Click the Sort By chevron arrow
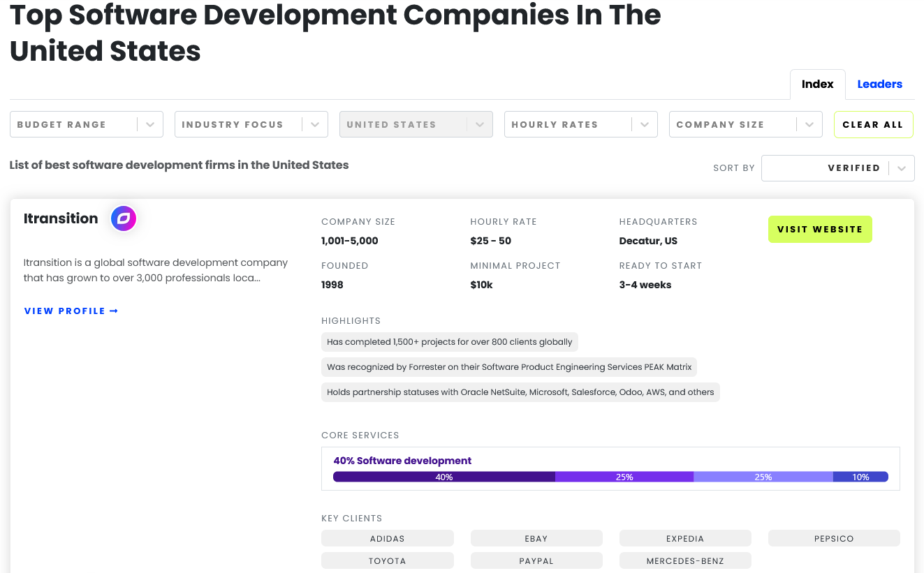The width and height of the screenshot is (924, 573). pos(902,168)
